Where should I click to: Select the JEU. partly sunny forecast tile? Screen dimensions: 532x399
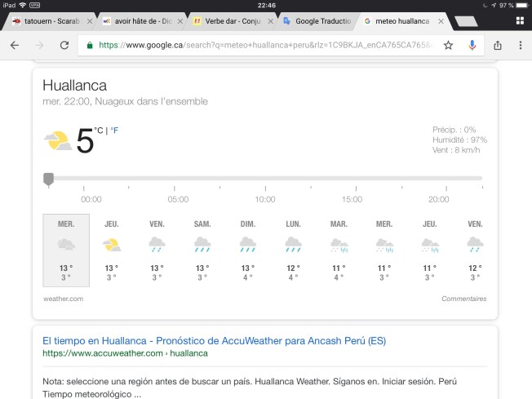112,250
